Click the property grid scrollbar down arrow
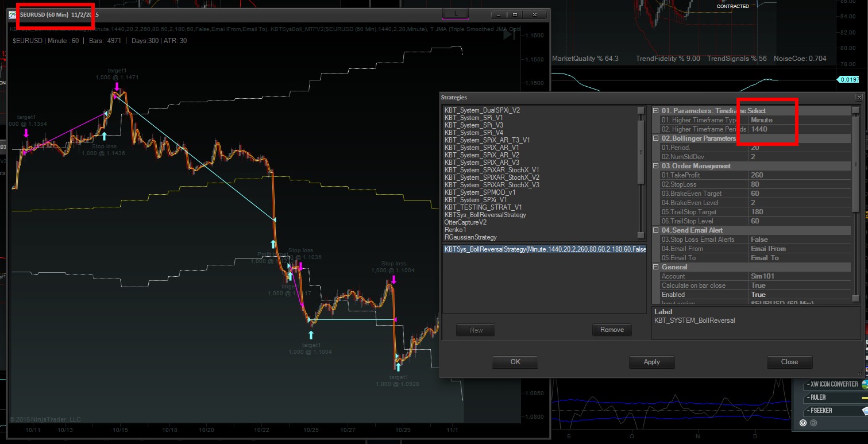Viewport: 868px width, 444px height. click(855, 300)
